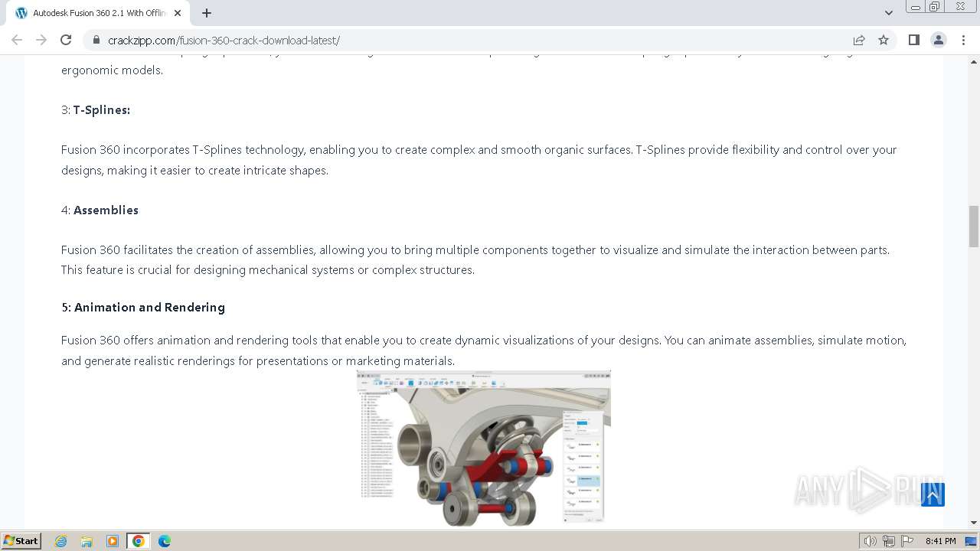Open the Action Center flag icon
The image size is (980, 551).
click(906, 541)
